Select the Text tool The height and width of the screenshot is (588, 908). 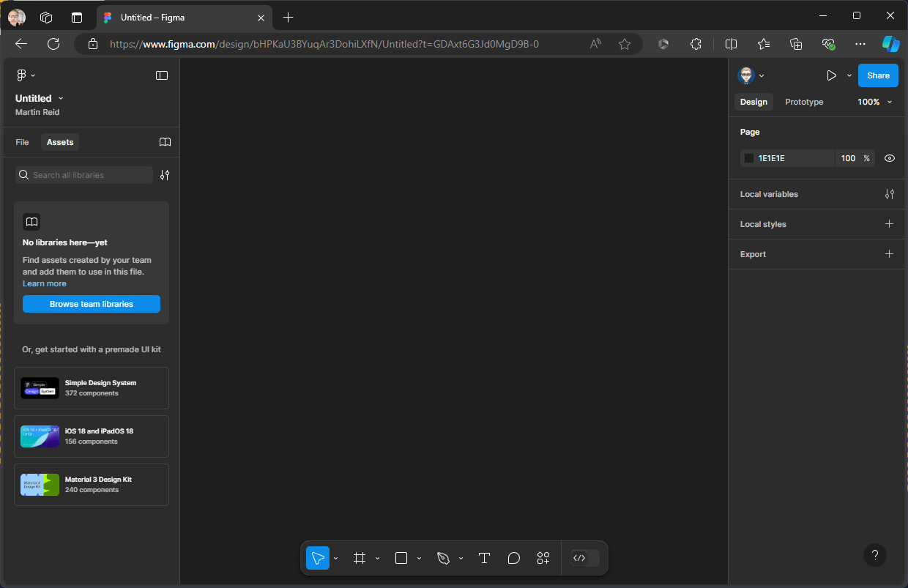pyautogui.click(x=484, y=557)
